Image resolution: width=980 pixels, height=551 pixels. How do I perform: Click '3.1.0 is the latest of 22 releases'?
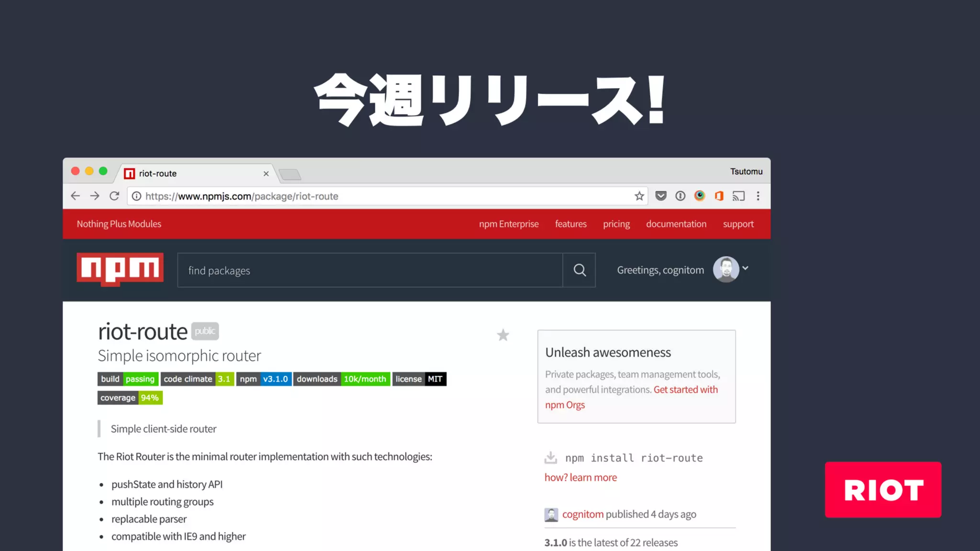[611, 542]
